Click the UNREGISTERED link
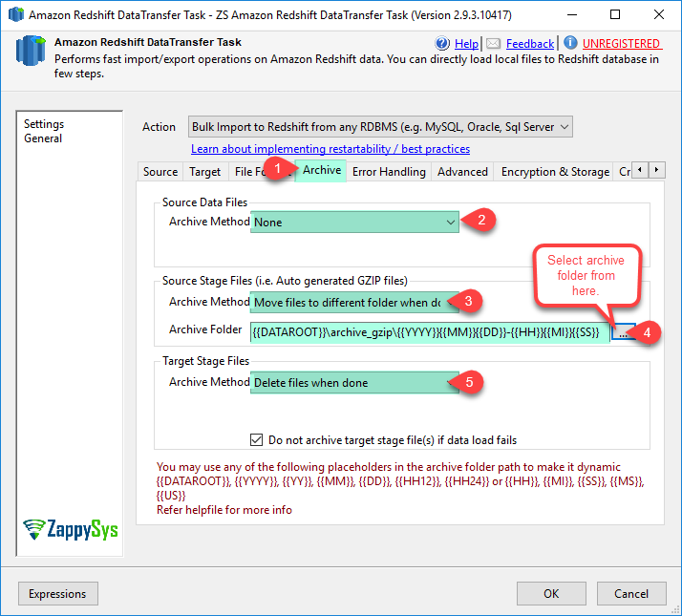 (x=621, y=44)
